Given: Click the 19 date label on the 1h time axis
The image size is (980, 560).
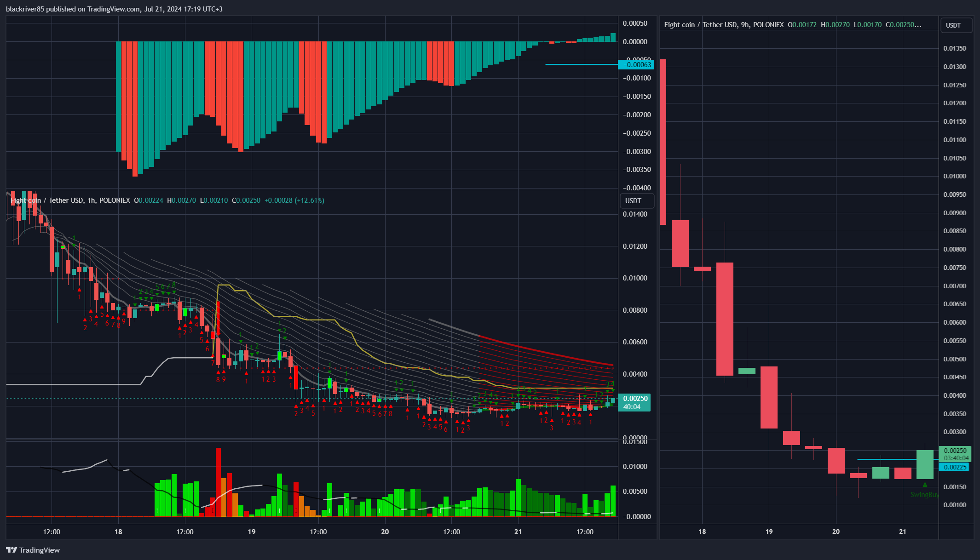Looking at the screenshot, I should click(x=251, y=532).
